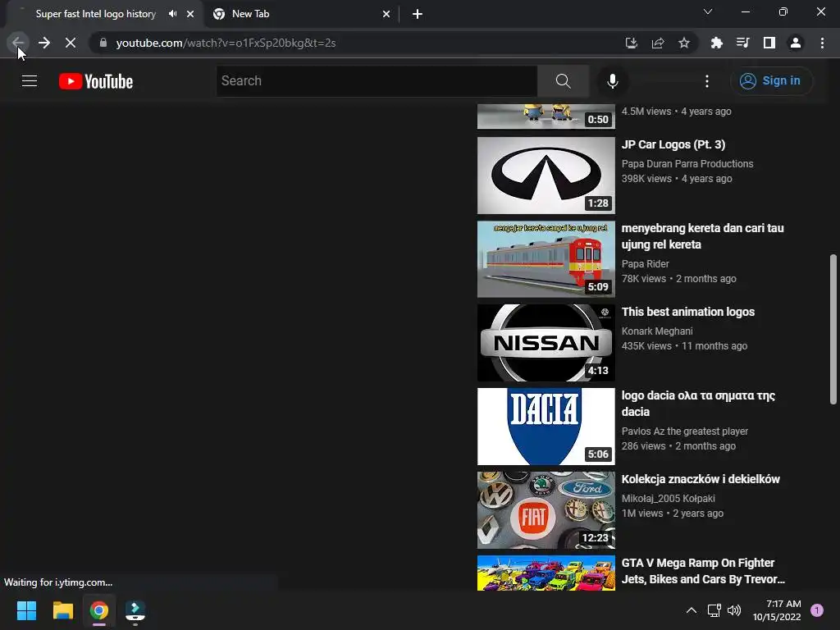Screen dimensions: 840x630
Task: Click the YouTube Search field
Action: pos(377,81)
